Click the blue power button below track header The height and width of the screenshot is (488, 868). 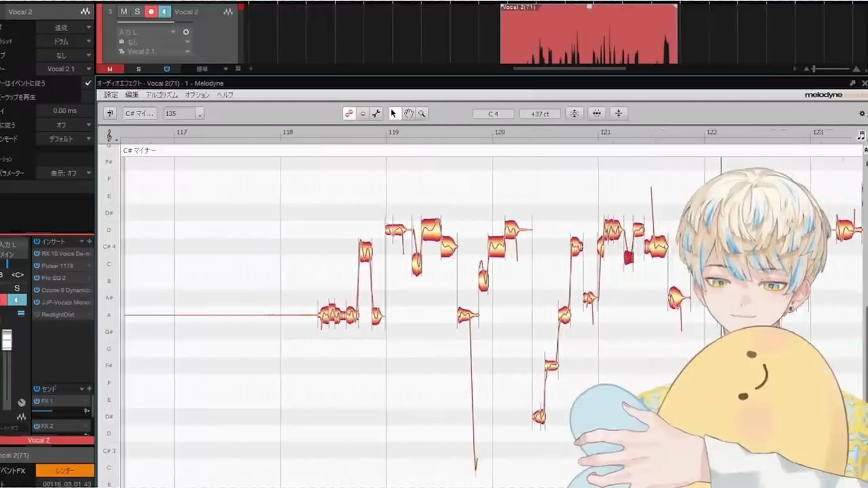167,68
